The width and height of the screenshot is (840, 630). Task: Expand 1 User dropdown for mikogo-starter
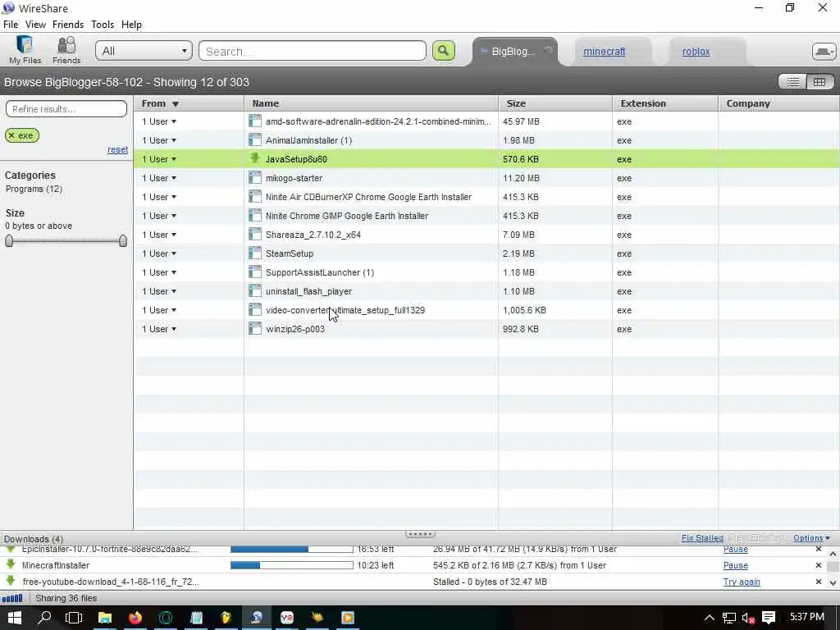click(x=174, y=178)
